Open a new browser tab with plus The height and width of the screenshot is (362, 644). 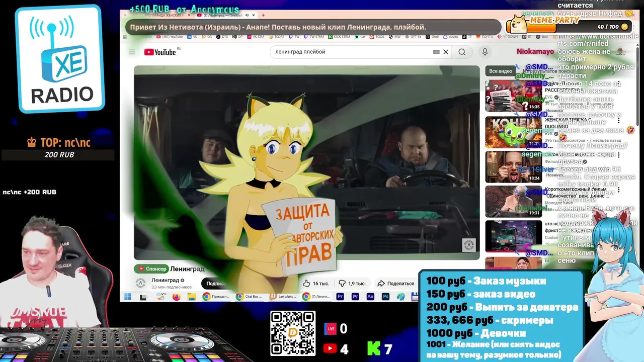[x=263, y=15]
